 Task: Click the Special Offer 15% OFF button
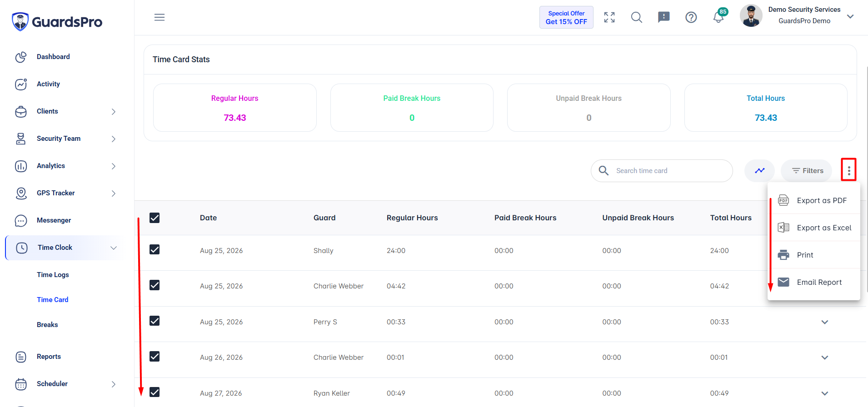pos(566,17)
